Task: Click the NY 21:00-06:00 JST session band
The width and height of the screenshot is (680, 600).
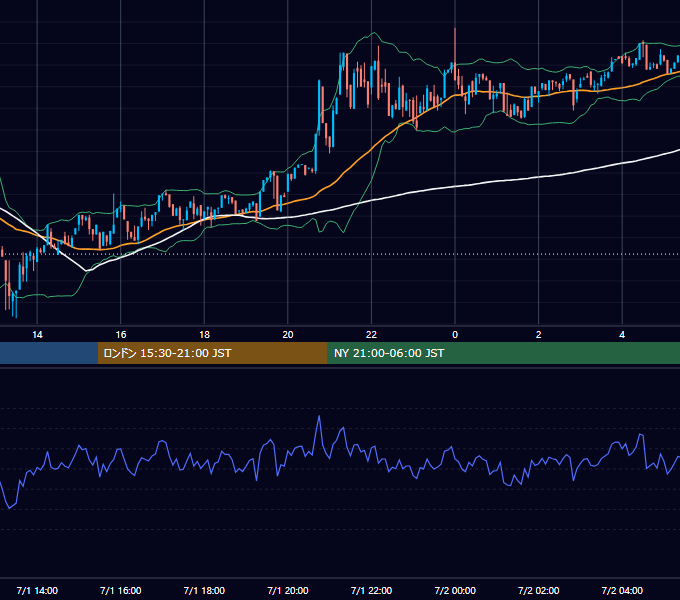Action: point(503,353)
